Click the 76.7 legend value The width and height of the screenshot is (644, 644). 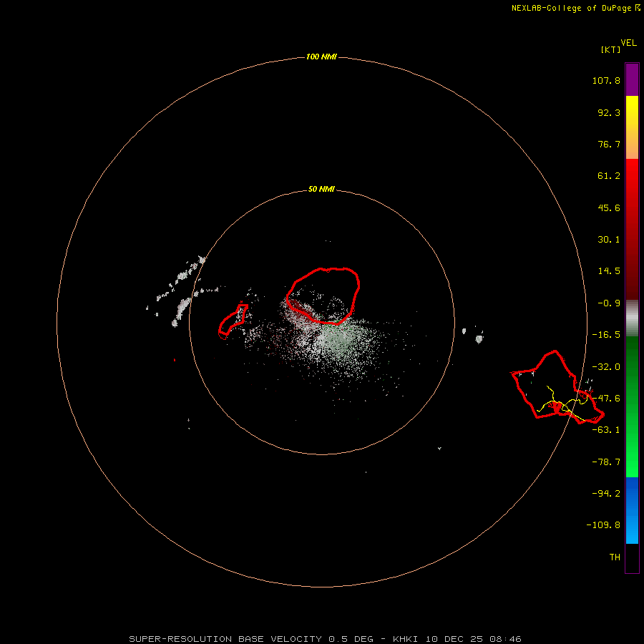click(609, 144)
